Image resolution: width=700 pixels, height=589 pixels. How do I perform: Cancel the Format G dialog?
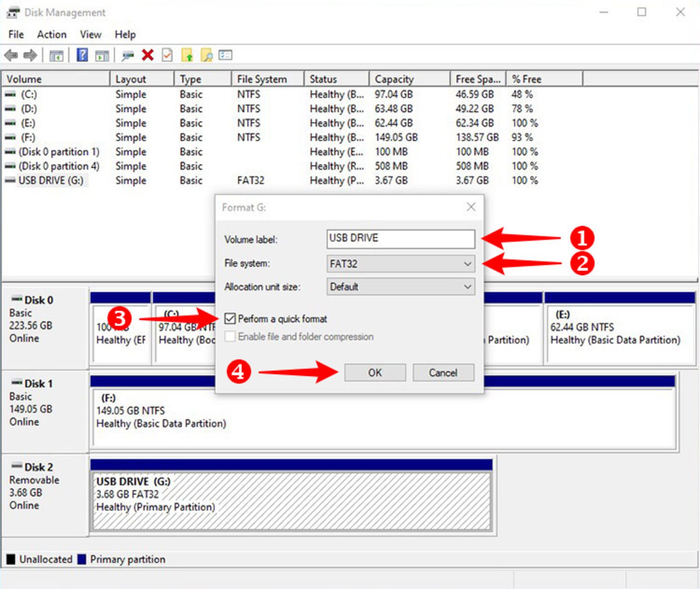[443, 372]
